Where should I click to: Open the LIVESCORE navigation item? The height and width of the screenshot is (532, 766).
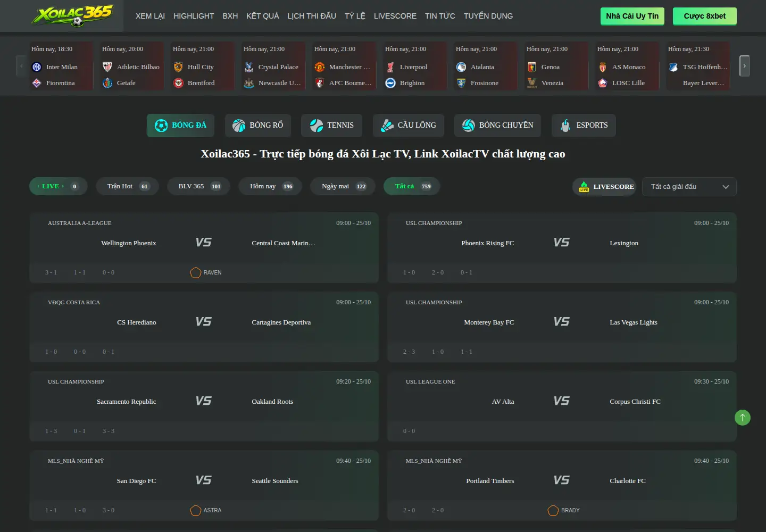[x=395, y=16]
